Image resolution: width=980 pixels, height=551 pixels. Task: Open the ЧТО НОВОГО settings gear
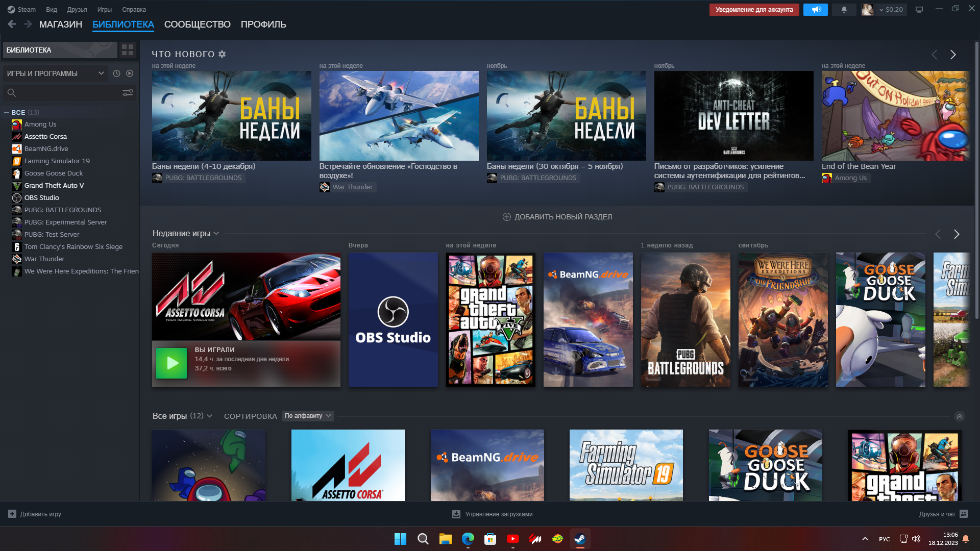222,54
